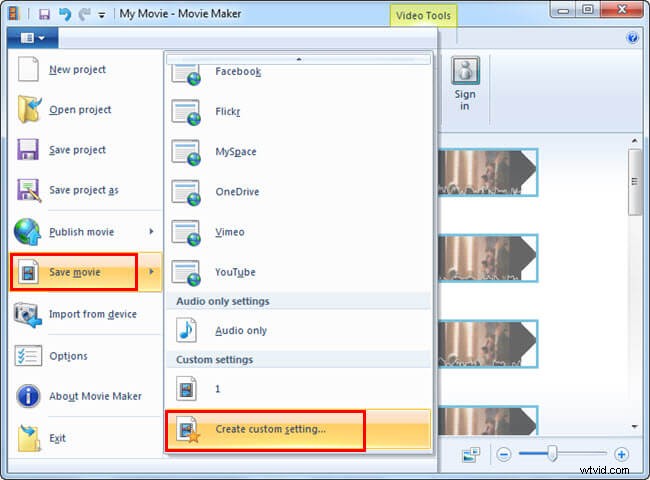Click the About Movie Maker info icon

tap(28, 396)
